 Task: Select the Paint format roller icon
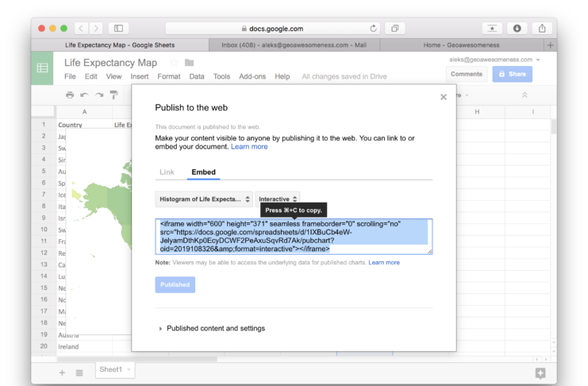[113, 95]
